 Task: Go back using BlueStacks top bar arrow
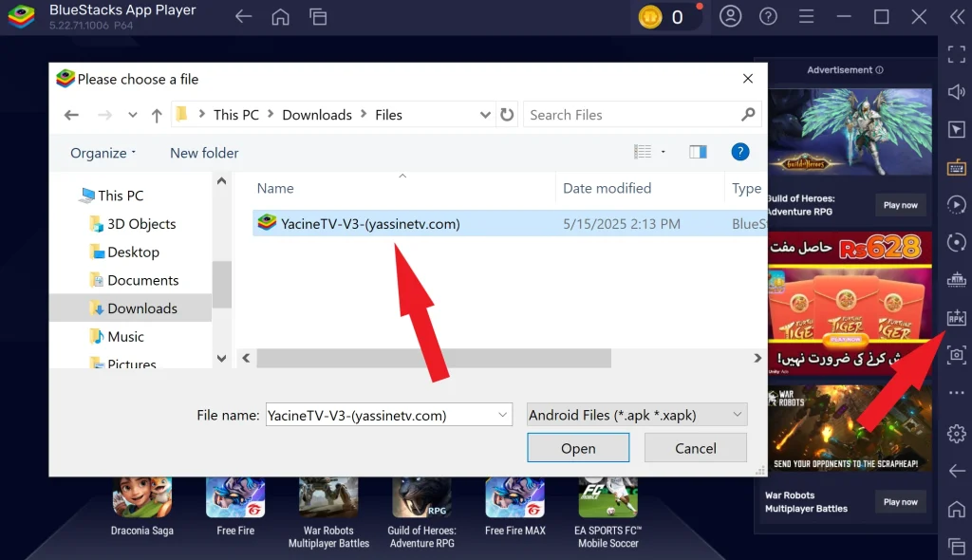pyautogui.click(x=244, y=17)
